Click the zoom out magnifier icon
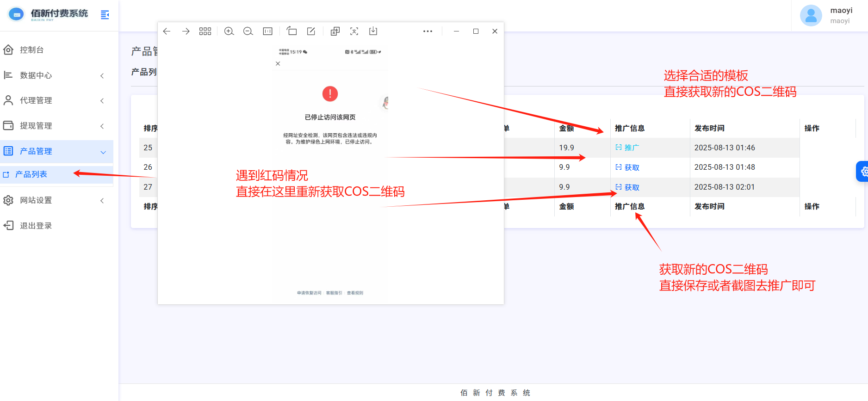 pyautogui.click(x=248, y=31)
